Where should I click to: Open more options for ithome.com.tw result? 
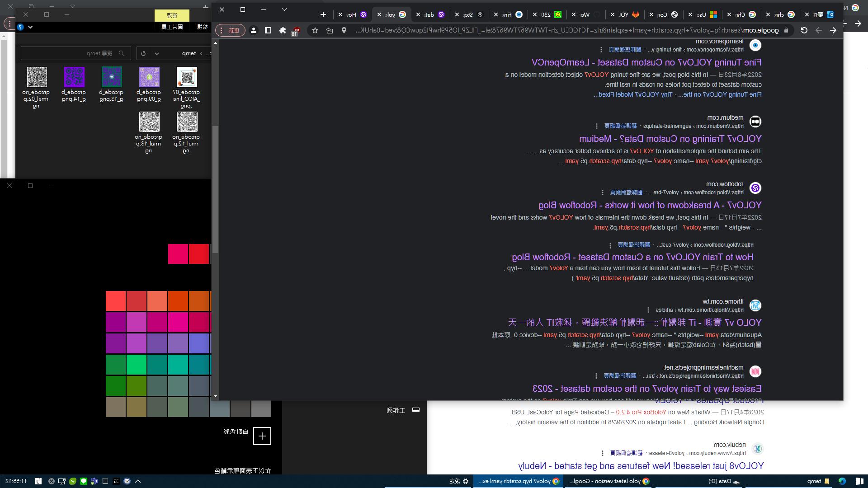(x=648, y=310)
